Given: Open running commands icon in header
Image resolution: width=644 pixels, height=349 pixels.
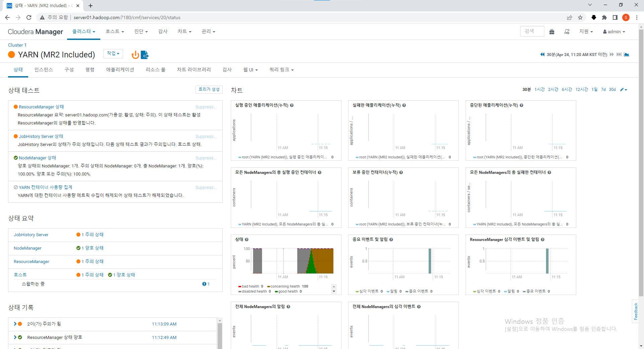Looking at the screenshot, I should (x=567, y=32).
